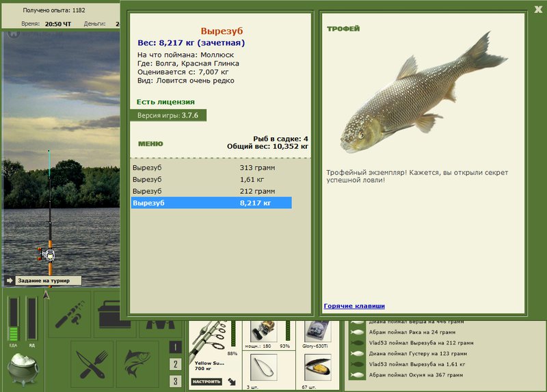
Task: Click the Рыб в садке: 4 counter
Action: 280,139
